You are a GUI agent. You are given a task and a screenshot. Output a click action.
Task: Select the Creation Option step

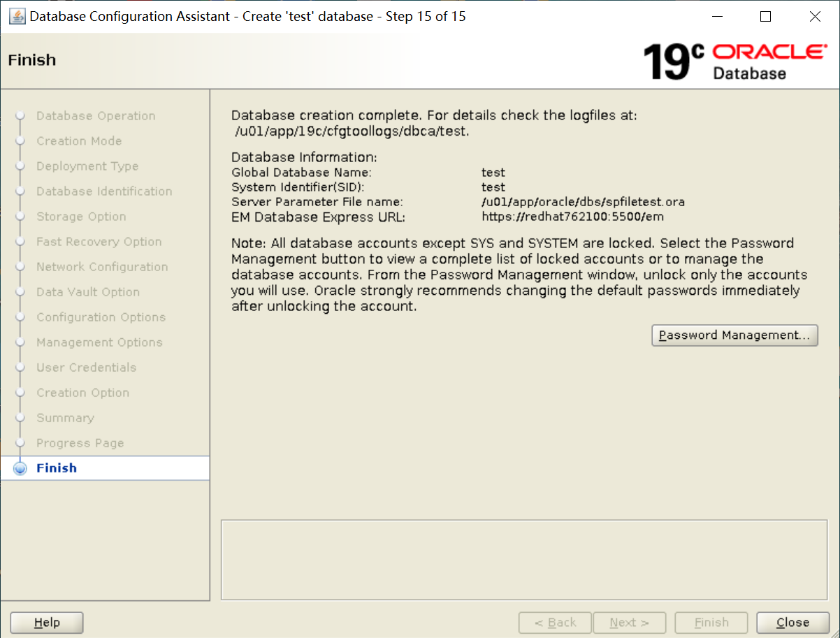82,393
